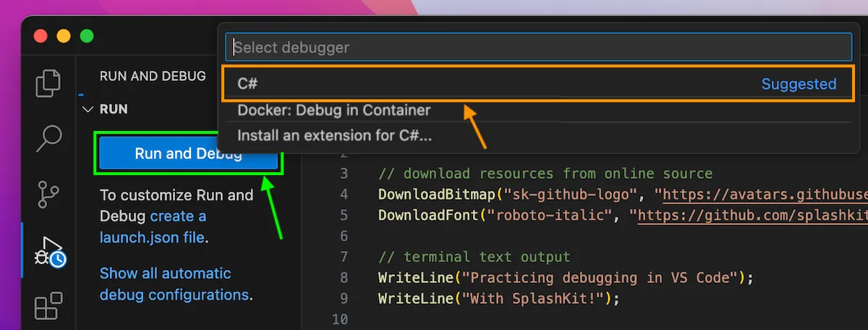This screenshot has height=330, width=868.
Task: Click WriteLine "With SplashKit!" line
Action: [499, 298]
